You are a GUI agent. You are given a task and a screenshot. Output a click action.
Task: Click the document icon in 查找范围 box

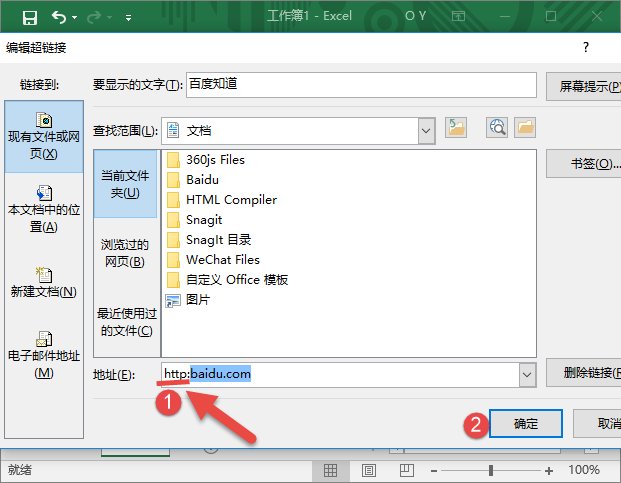click(173, 130)
